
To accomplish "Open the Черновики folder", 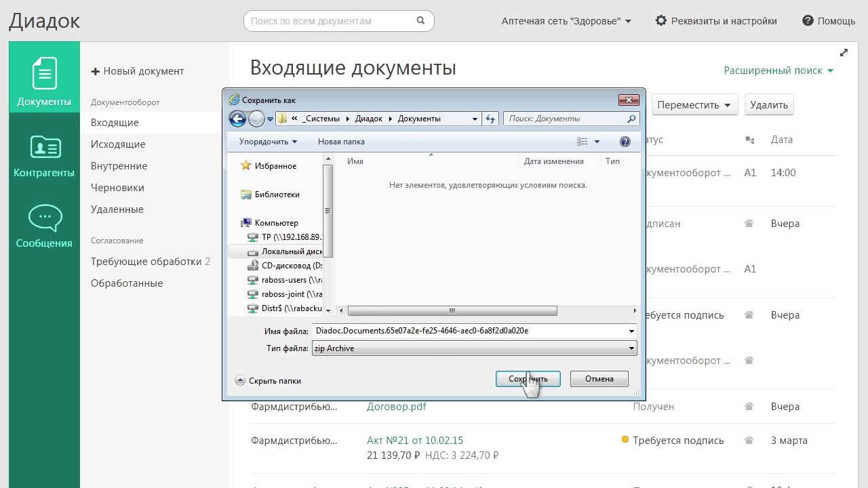I will point(117,188).
